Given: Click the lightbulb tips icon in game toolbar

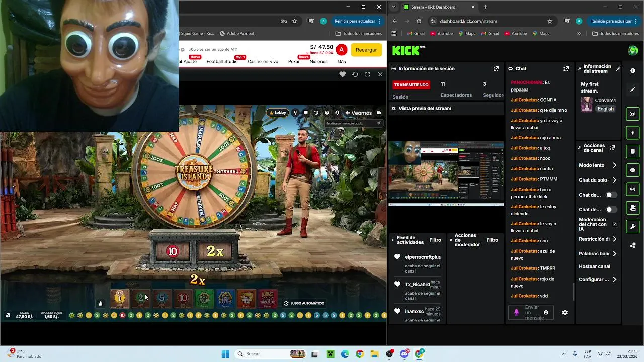Looking at the screenshot, I should point(295,113).
